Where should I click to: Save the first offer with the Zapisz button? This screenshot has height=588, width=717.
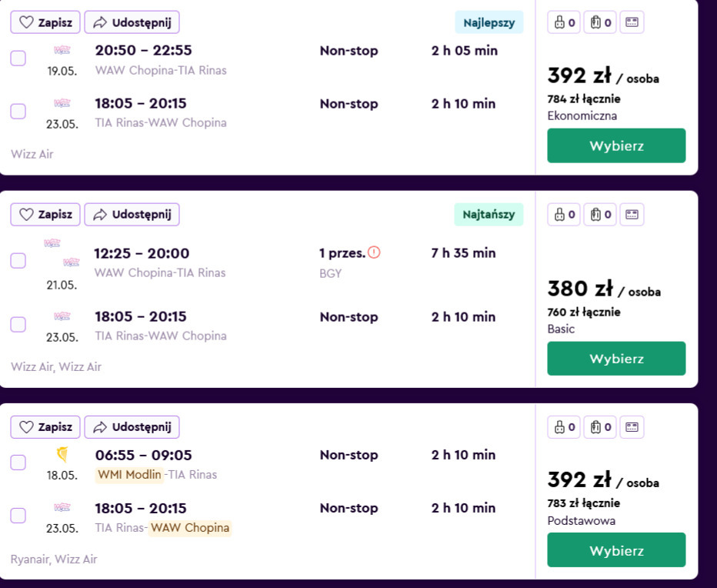[x=45, y=22]
